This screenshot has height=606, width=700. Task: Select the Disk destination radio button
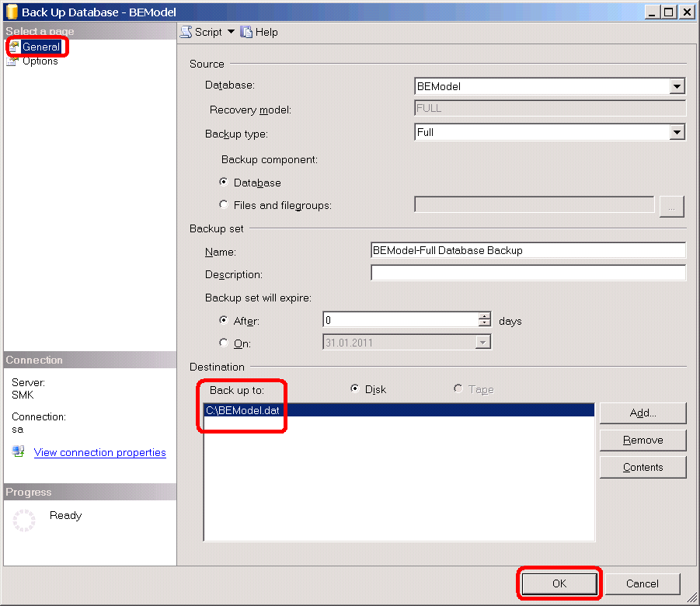click(x=356, y=389)
